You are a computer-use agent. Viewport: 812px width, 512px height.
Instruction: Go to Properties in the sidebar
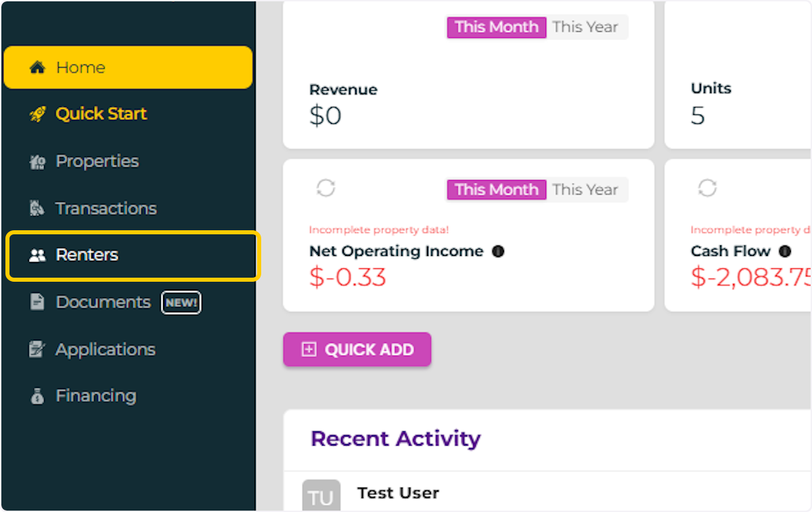point(97,162)
